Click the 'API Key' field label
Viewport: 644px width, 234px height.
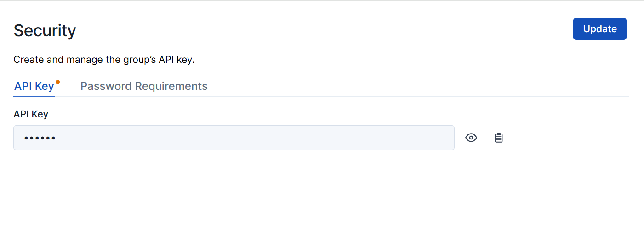coord(31,114)
